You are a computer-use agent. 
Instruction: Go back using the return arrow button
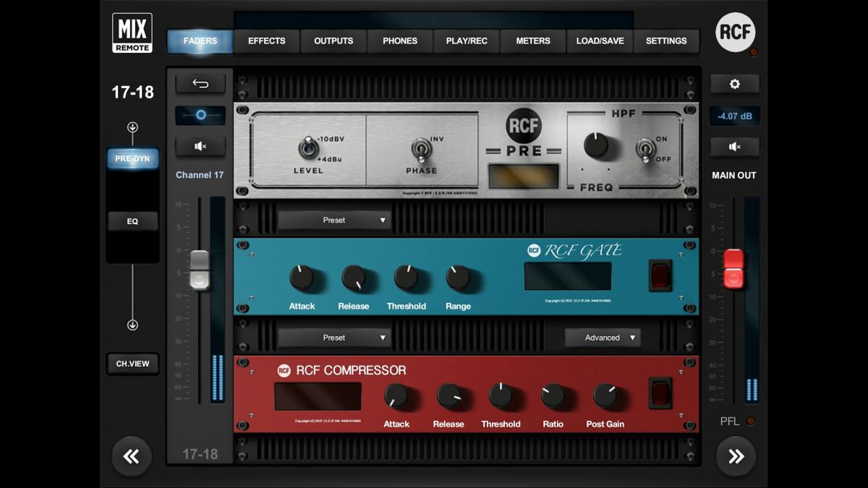[x=200, y=84]
